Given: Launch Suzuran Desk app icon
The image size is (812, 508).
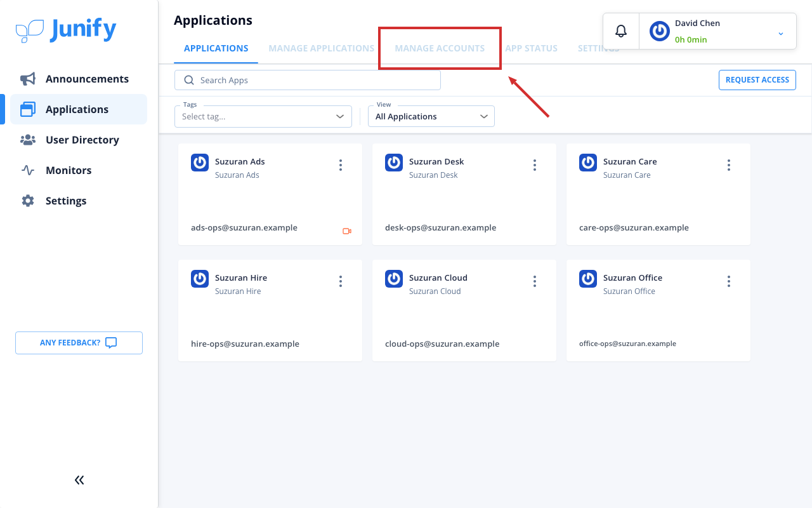Looking at the screenshot, I should click(394, 163).
